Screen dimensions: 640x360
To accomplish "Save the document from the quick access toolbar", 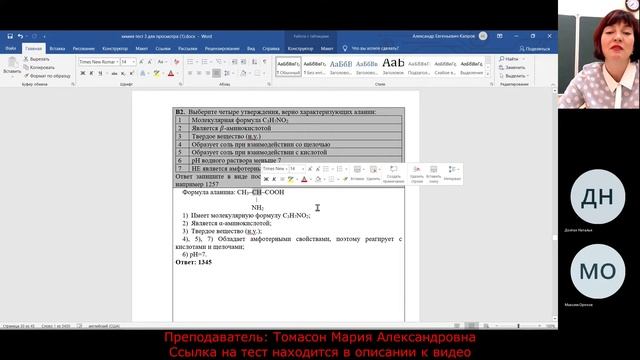I will [x=10, y=36].
